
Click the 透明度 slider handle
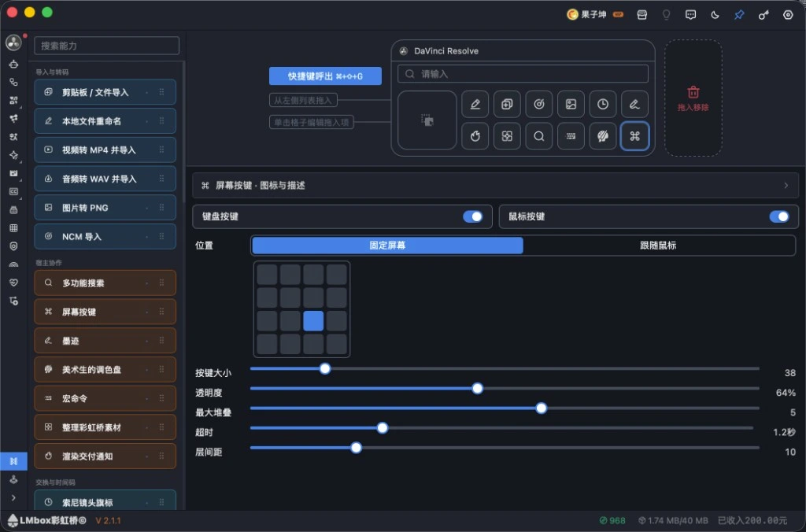pyautogui.click(x=477, y=388)
